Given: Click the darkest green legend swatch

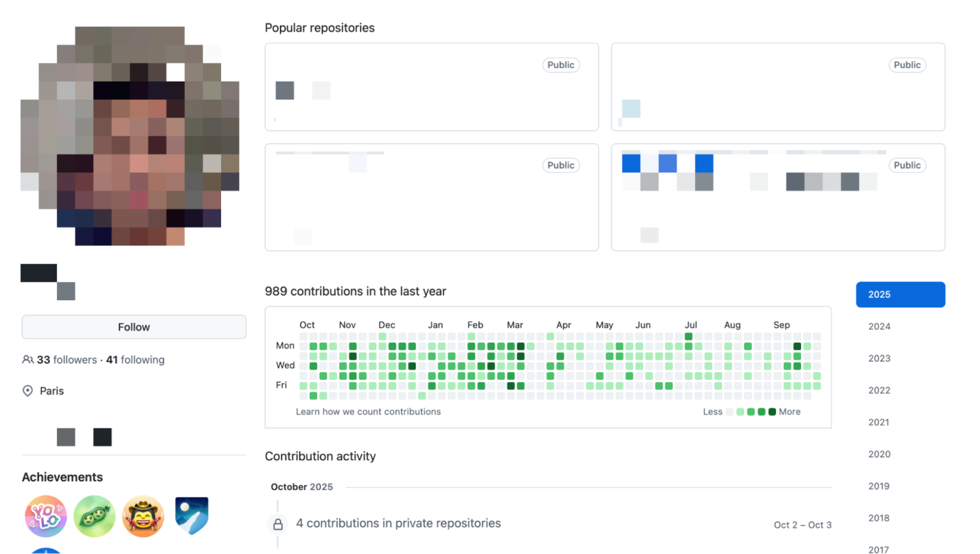Looking at the screenshot, I should 772,412.
